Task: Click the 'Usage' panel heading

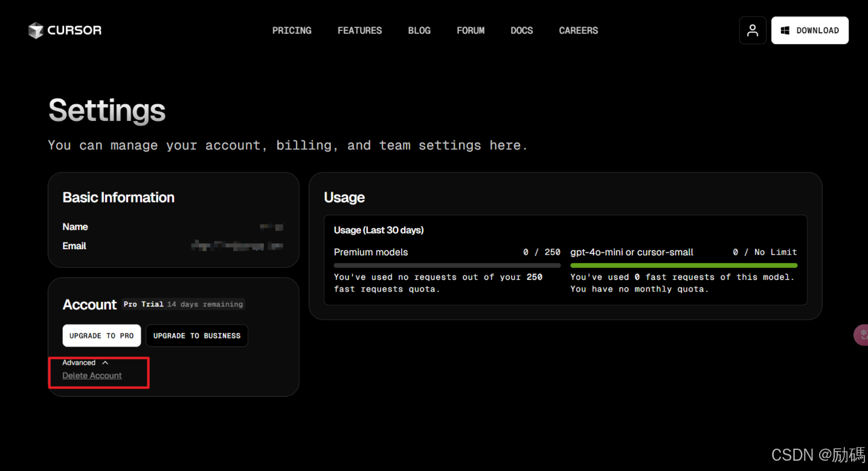Action: pyautogui.click(x=344, y=198)
